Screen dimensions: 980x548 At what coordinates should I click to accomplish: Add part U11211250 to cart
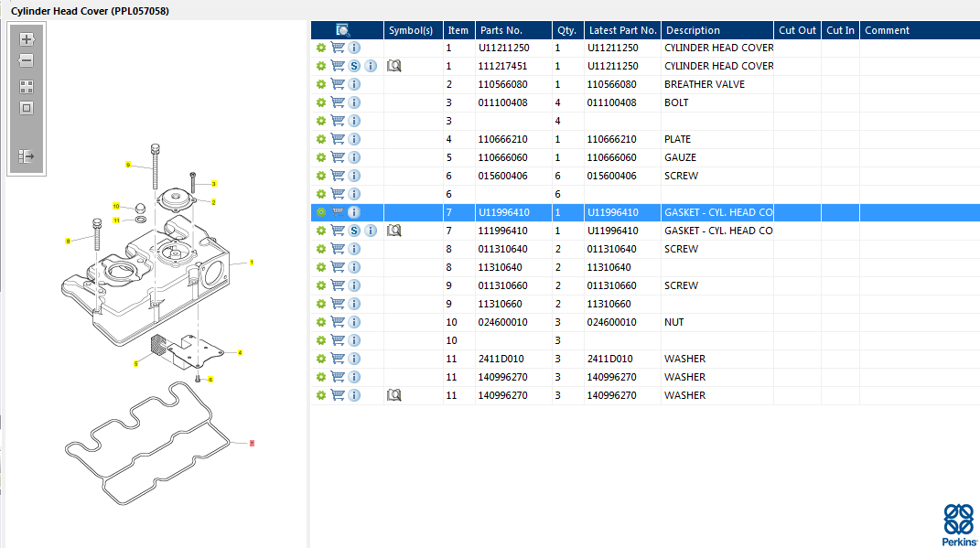point(338,48)
